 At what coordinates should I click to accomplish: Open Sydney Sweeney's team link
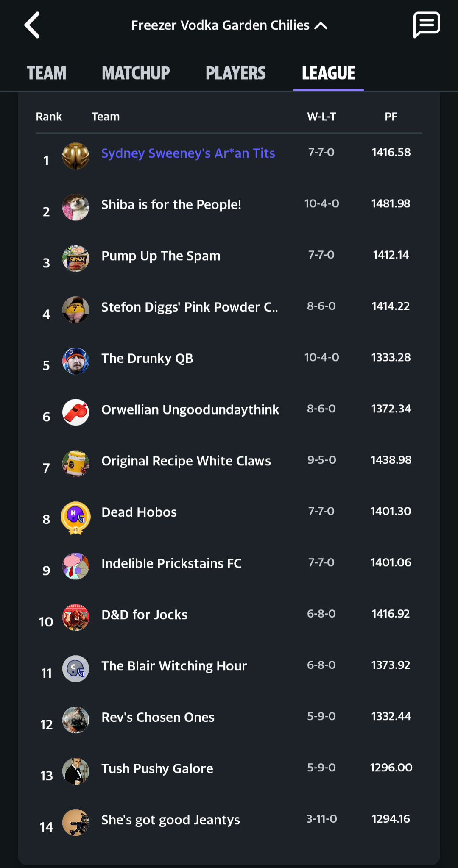pos(188,153)
